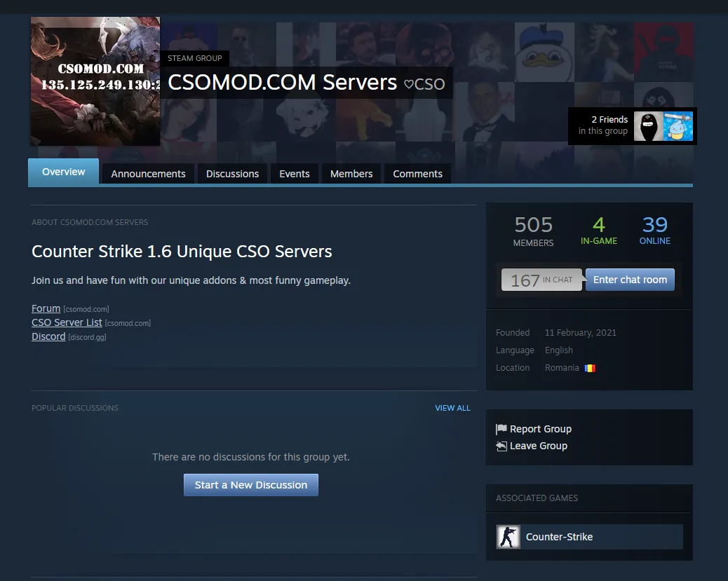Click the Counter-Strike game icon

508,537
